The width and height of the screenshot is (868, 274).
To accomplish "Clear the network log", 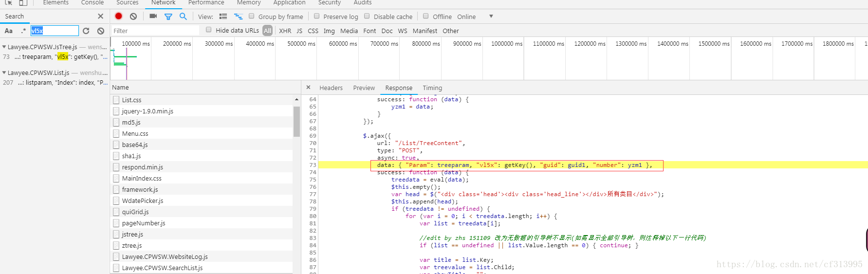I will [x=133, y=16].
